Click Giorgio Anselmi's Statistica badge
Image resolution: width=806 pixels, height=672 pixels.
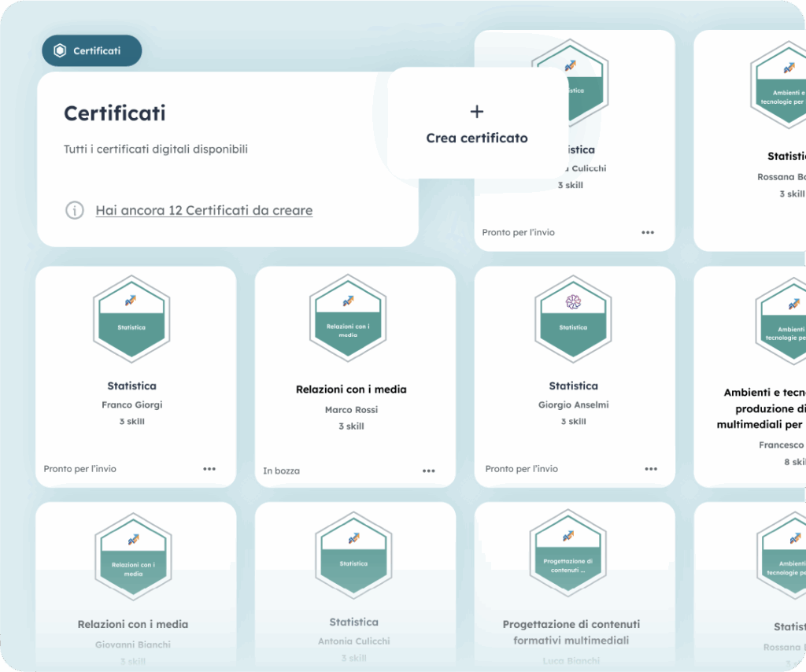[572, 319]
